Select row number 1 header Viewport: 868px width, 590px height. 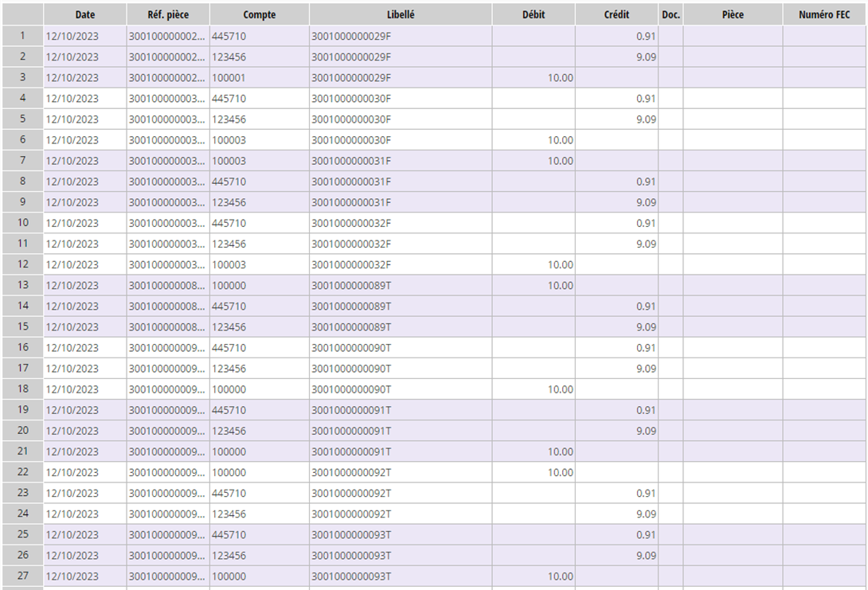pyautogui.click(x=22, y=36)
